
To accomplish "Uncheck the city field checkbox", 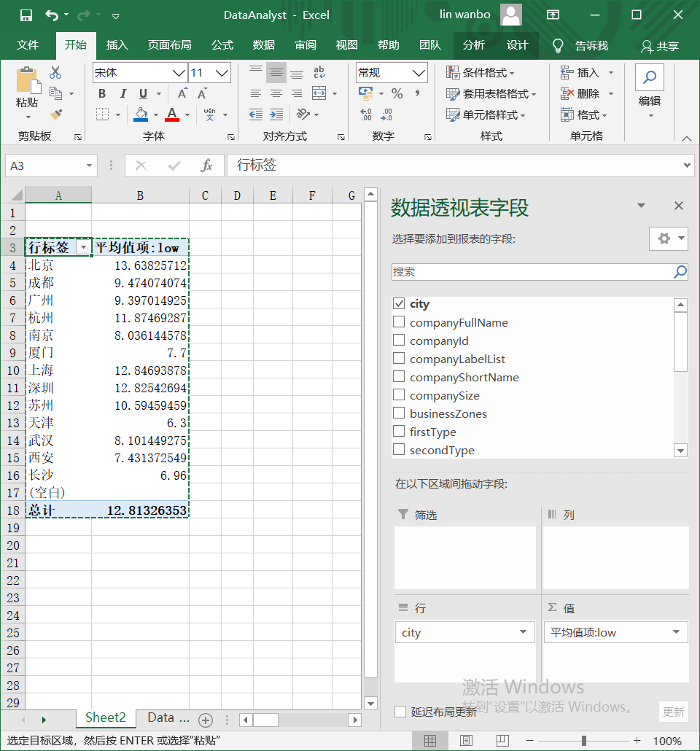I will pos(397,304).
